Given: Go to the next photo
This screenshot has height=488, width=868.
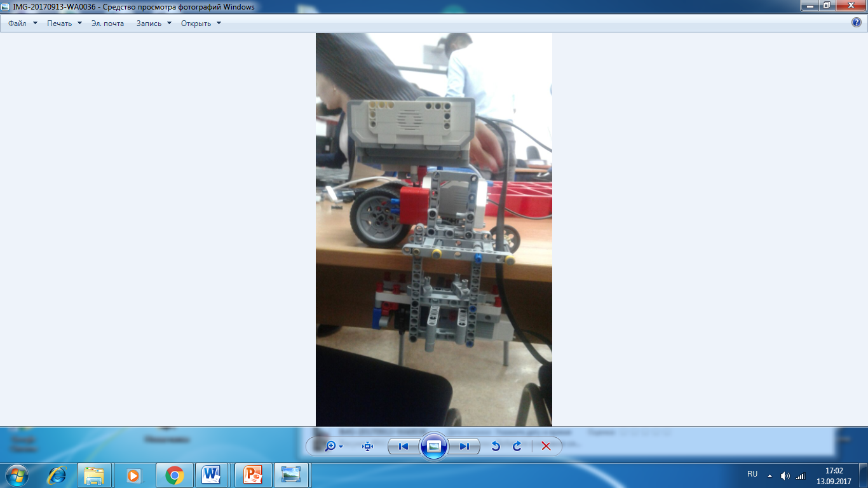Looking at the screenshot, I should (x=465, y=446).
